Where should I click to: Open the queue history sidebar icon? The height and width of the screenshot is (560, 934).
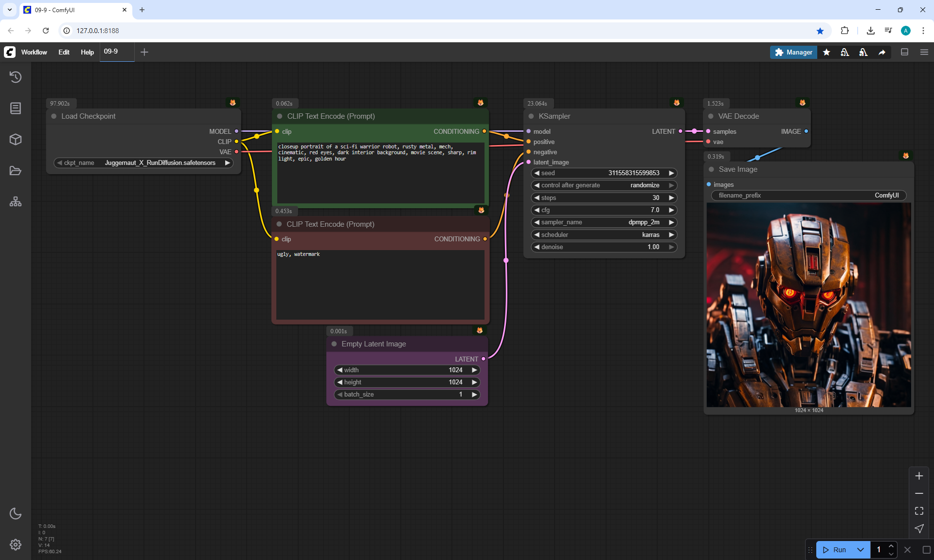16,77
